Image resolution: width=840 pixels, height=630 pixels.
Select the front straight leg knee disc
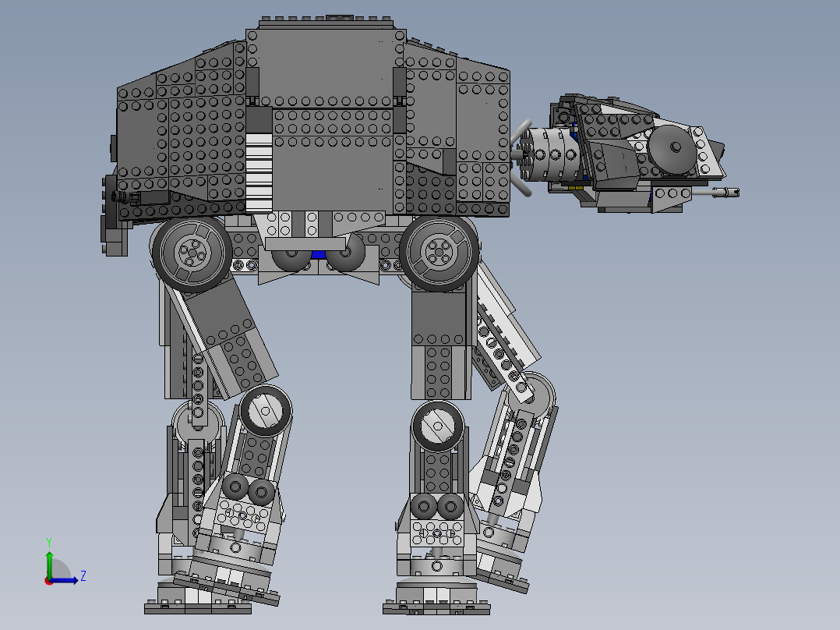point(438,426)
